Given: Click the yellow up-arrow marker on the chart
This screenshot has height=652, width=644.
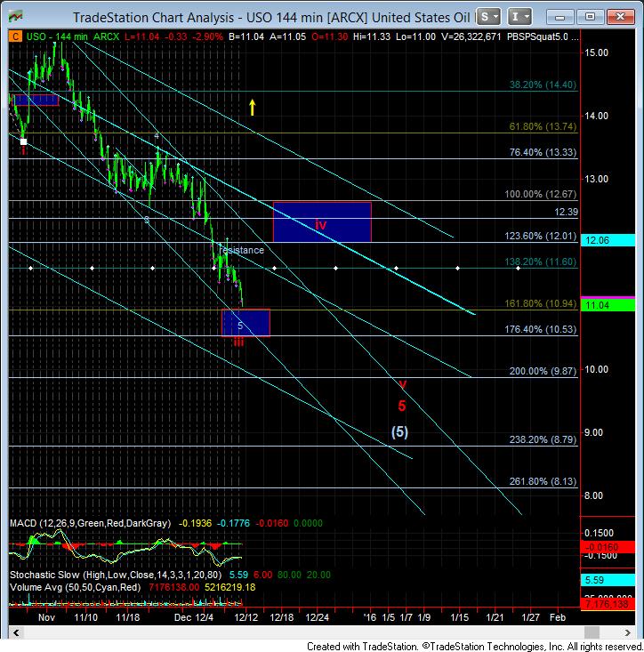Looking at the screenshot, I should tap(252, 108).
